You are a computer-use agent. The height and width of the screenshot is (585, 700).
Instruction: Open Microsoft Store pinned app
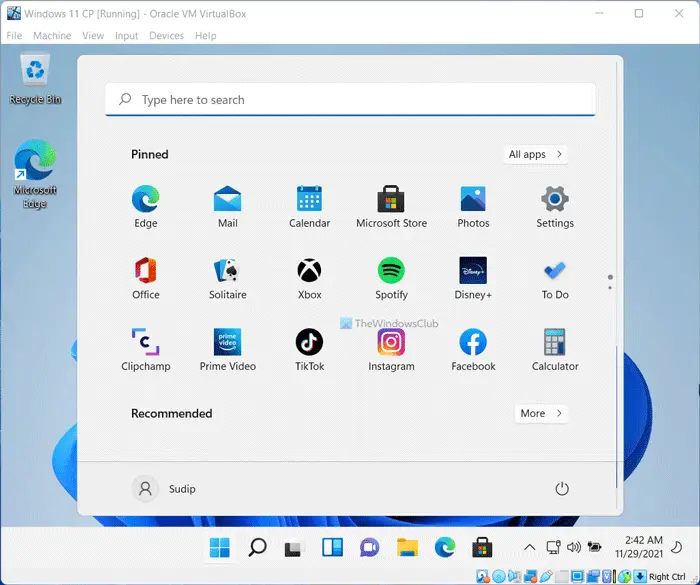pyautogui.click(x=392, y=206)
